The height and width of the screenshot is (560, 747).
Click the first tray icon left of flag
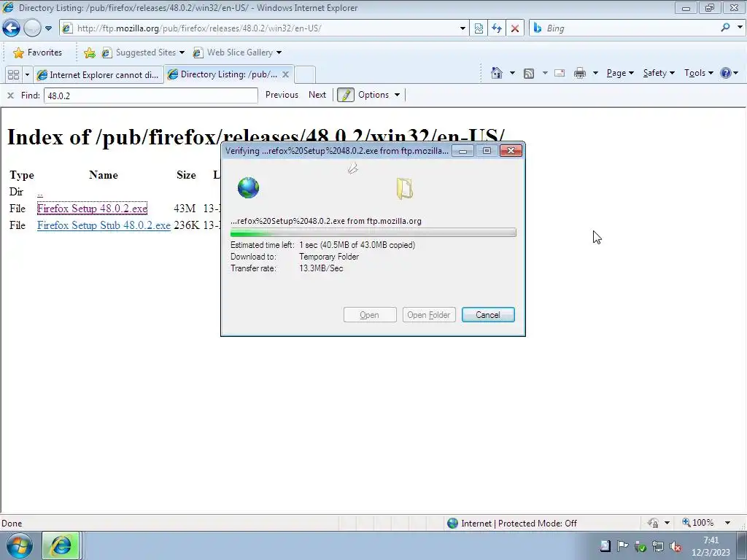(605, 546)
